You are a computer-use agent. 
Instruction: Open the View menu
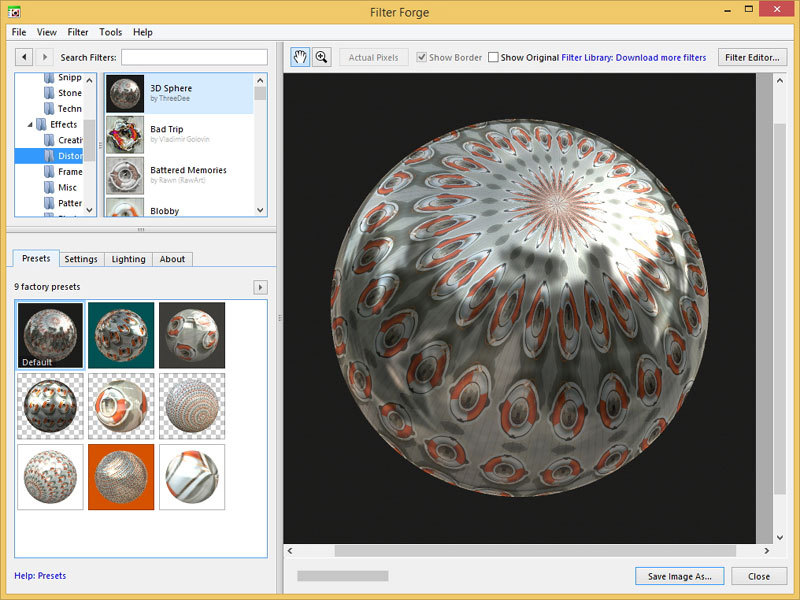click(46, 32)
